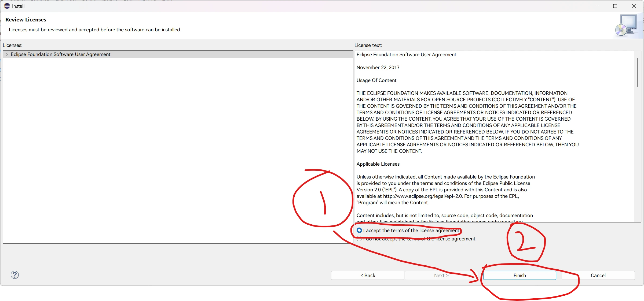Viewport: 644px width, 301px height.
Task: Click the epl-2.0 URL in license text
Action: [x=423, y=196]
